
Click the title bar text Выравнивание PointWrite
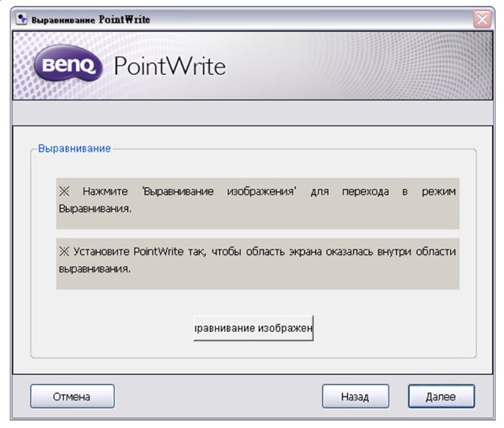[x=91, y=19]
